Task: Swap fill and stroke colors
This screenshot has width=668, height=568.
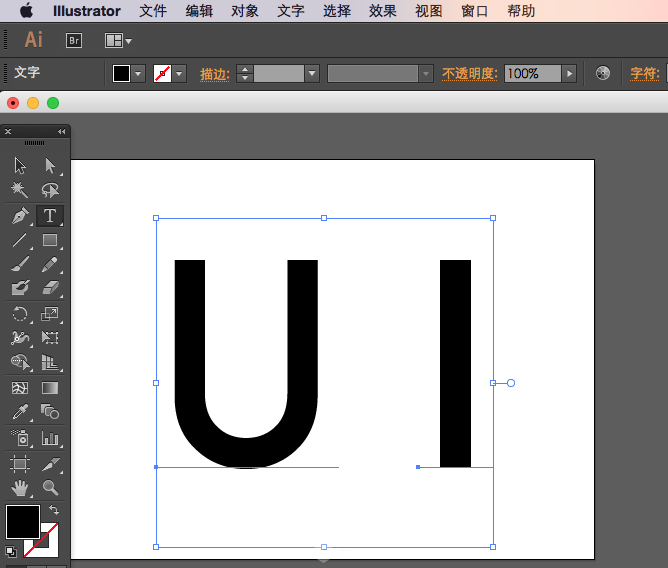Action: pyautogui.click(x=54, y=510)
